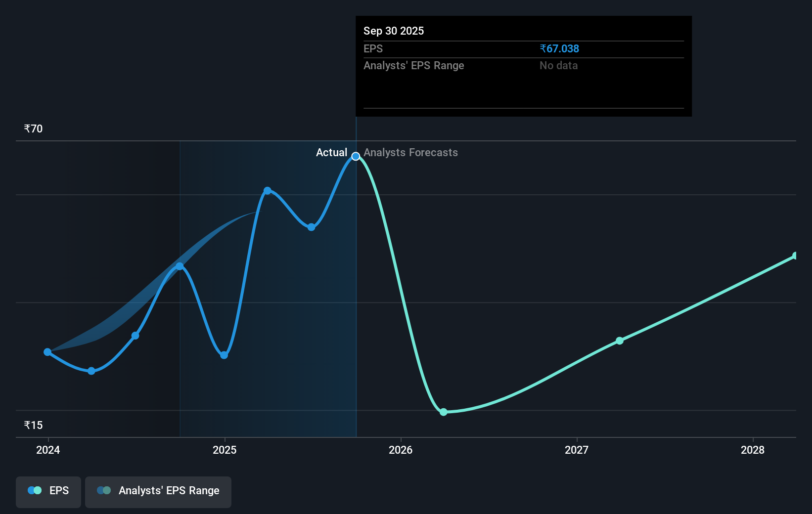
Task: Select the 2027 forecast data point marker
Action: coord(619,341)
